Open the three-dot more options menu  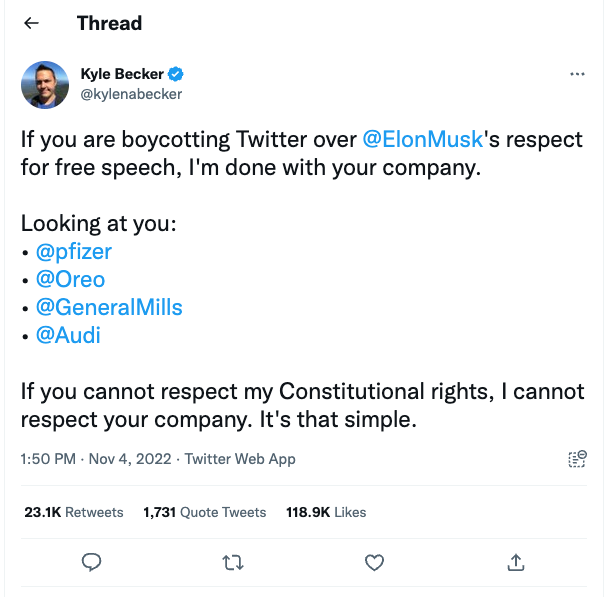point(577,75)
